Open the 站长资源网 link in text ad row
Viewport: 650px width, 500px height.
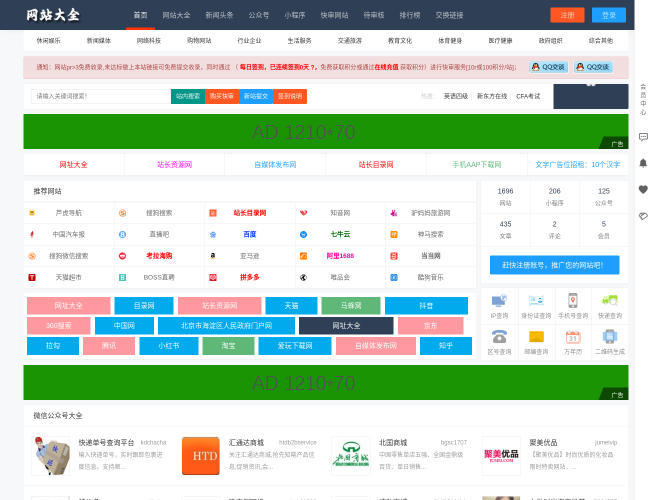coord(175,165)
